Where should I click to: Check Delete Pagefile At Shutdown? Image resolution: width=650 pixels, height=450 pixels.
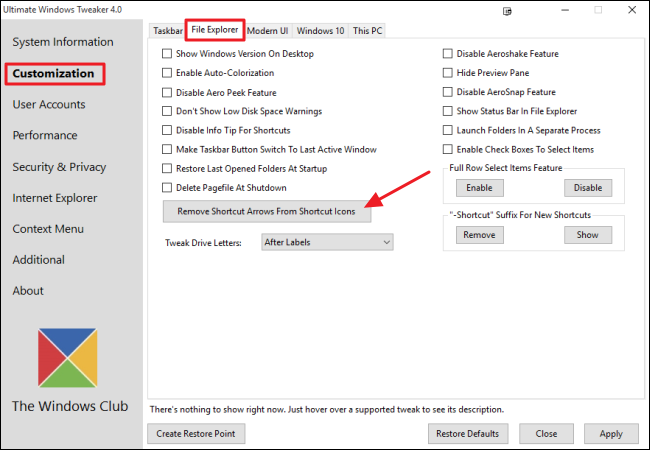point(167,188)
